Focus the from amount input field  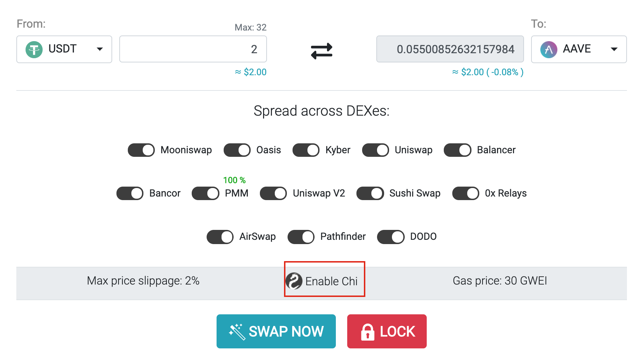pyautogui.click(x=193, y=49)
